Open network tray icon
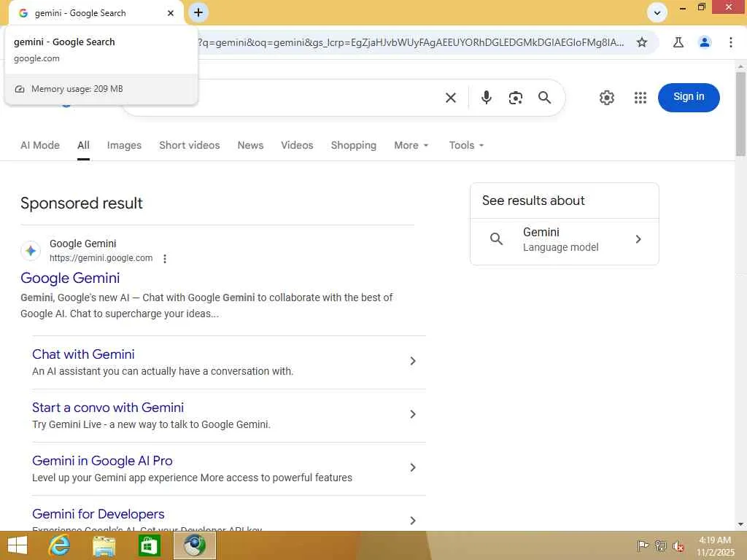The image size is (747, 560). click(660, 545)
